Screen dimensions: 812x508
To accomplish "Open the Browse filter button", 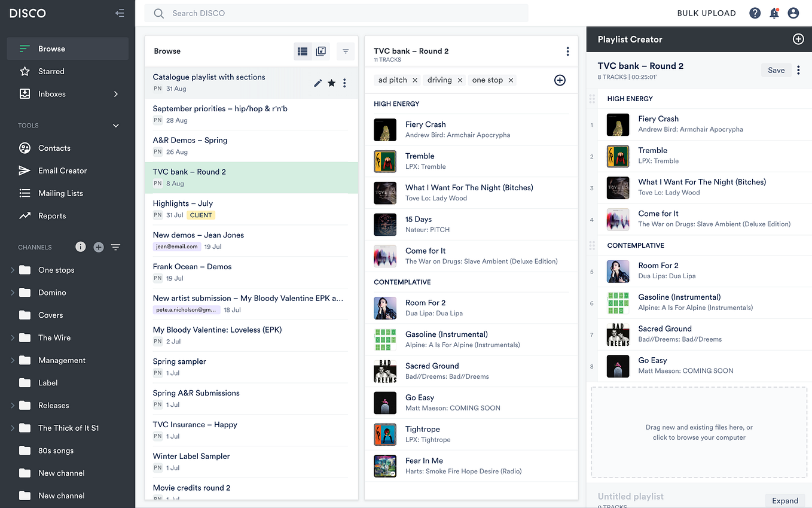I will pos(346,51).
